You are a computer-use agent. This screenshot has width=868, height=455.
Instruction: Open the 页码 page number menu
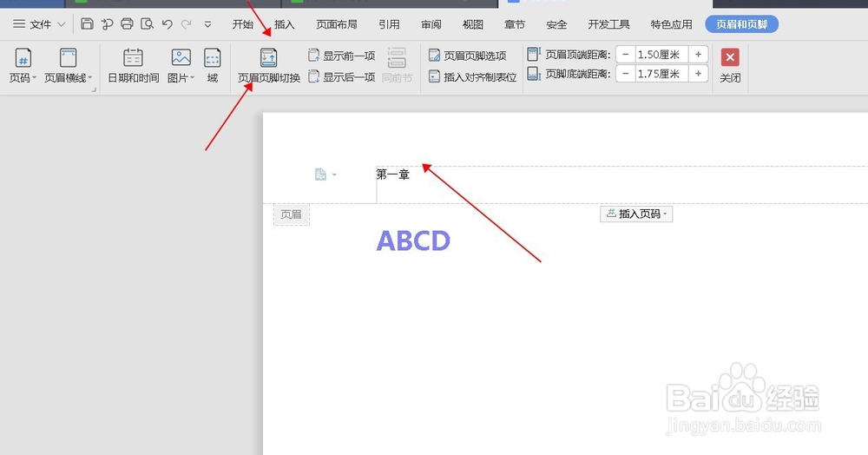click(23, 65)
